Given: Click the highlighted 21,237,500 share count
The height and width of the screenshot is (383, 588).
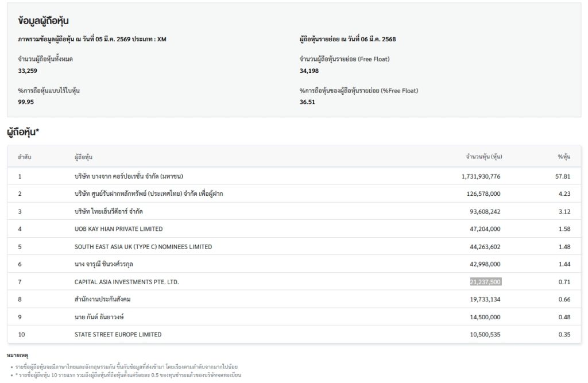Looking at the screenshot, I should click(x=485, y=282).
